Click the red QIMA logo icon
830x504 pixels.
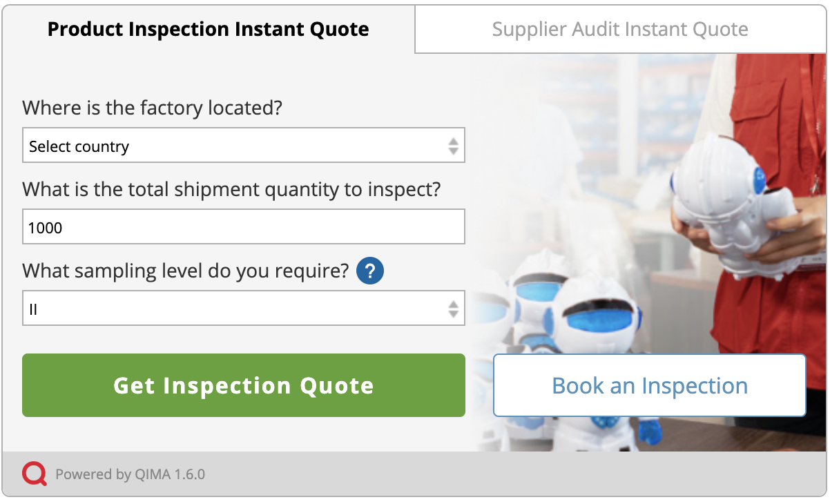[34, 474]
